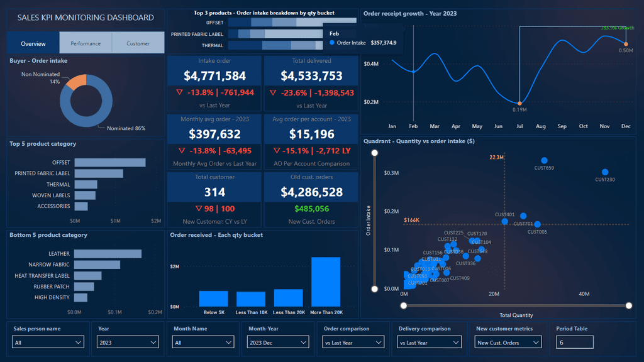Open the Month Name dropdown

point(203,342)
